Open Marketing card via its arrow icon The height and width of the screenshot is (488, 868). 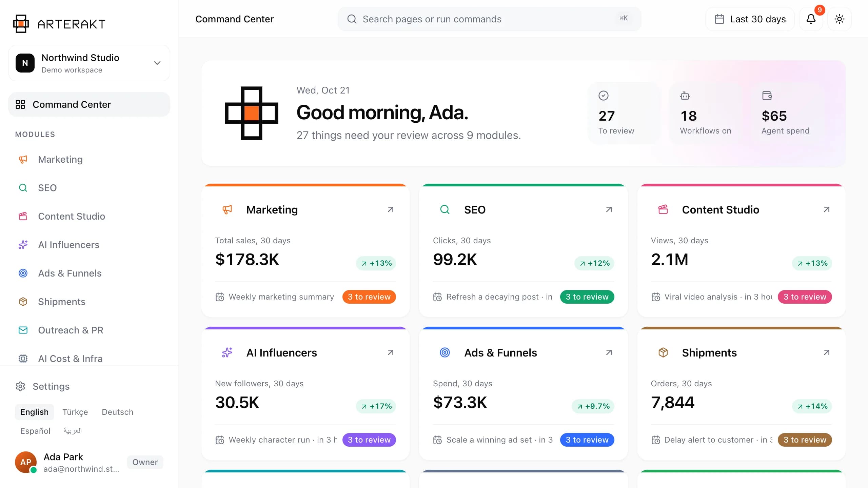(391, 209)
